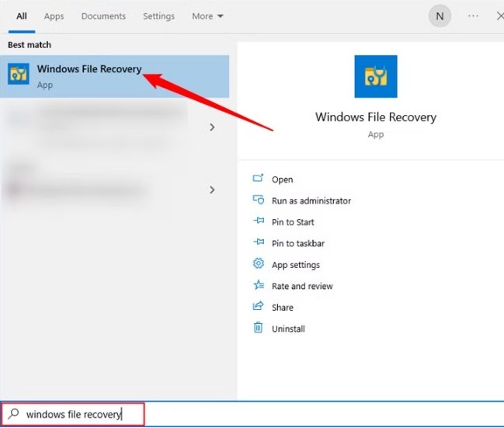The height and width of the screenshot is (428, 504).
Task: Click the Rate and review star icon
Action: [259, 286]
